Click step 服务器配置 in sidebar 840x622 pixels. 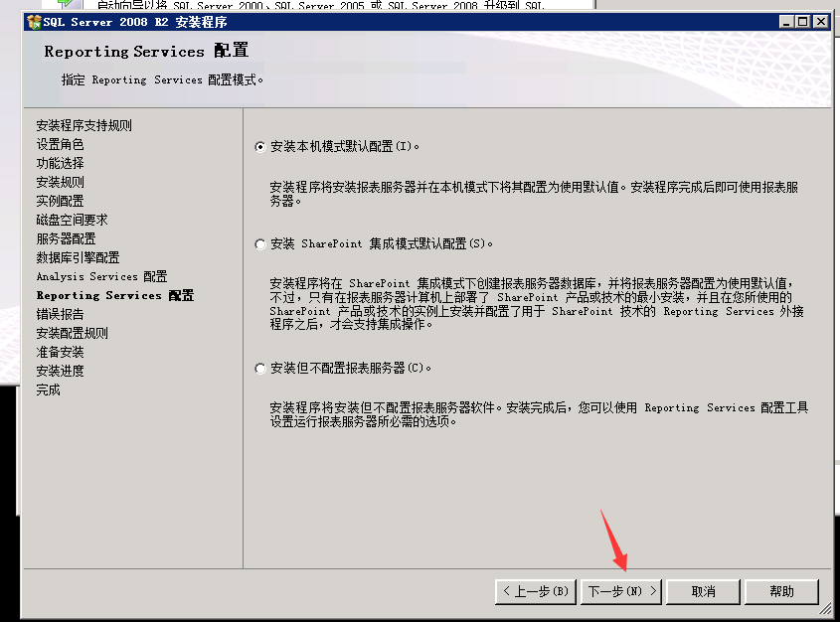[x=66, y=238]
